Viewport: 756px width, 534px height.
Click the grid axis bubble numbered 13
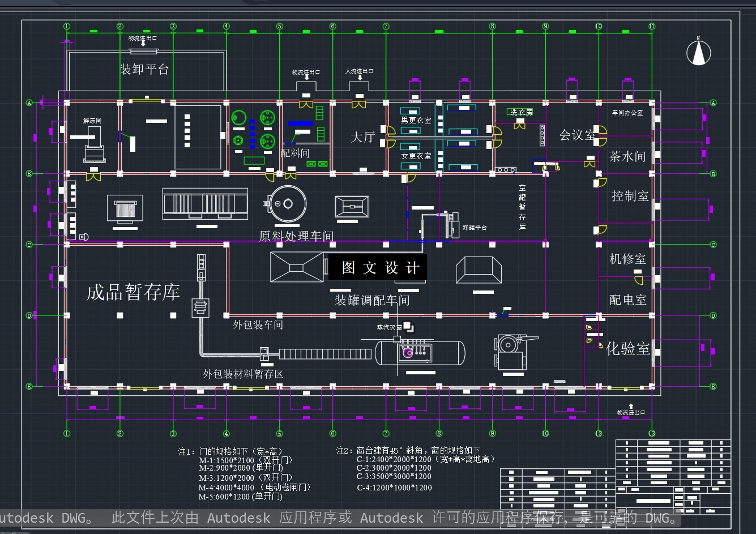pyautogui.click(x=652, y=434)
